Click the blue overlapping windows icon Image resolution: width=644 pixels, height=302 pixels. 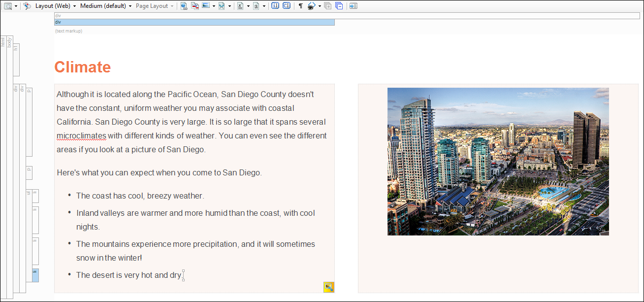click(339, 6)
